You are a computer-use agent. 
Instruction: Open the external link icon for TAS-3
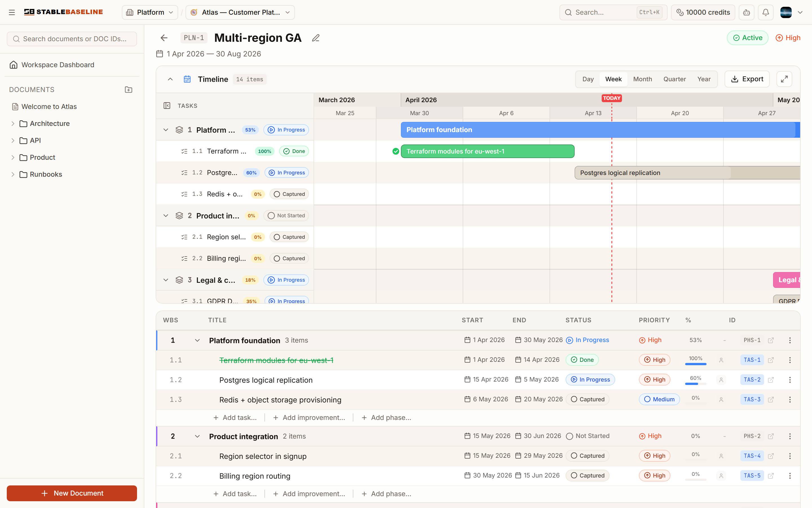pos(771,399)
